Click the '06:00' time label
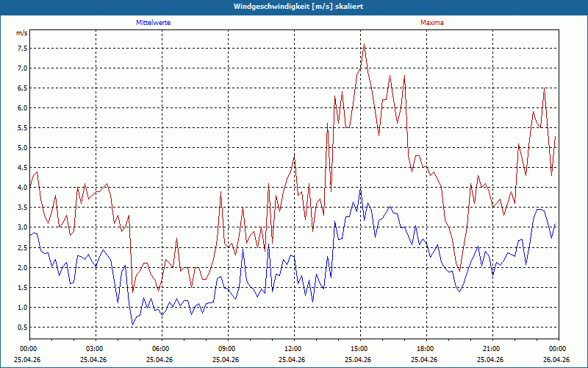 [x=162, y=349]
